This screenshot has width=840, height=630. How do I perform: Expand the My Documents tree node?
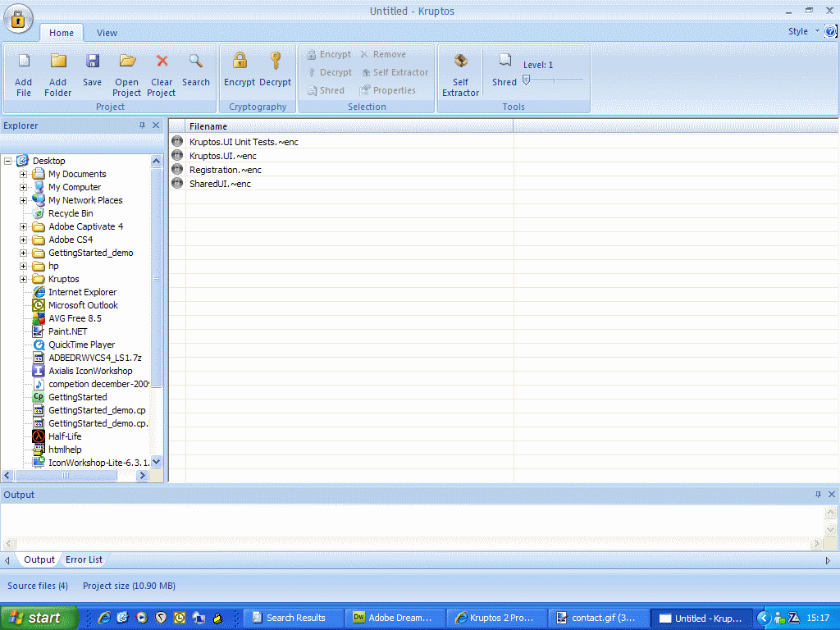[24, 174]
